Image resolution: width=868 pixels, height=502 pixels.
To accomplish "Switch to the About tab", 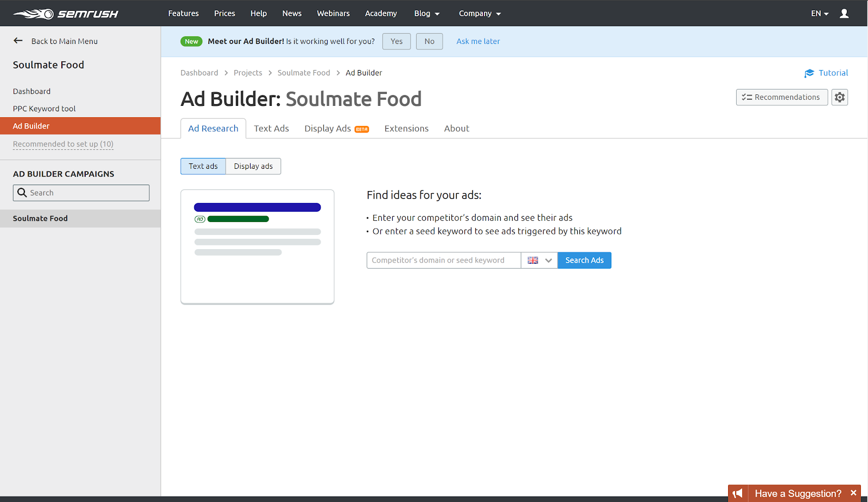I will pos(457,129).
